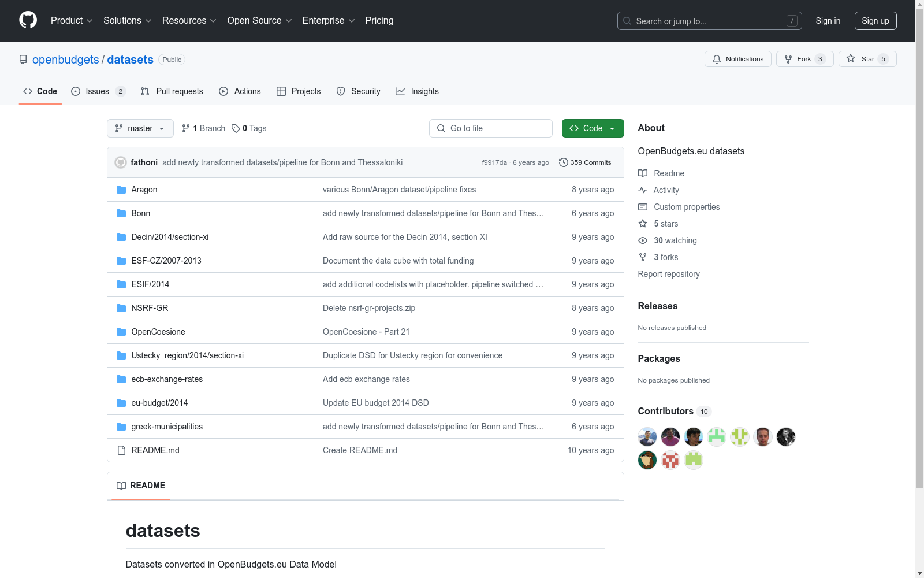
Task: Switch to the Security tab
Action: (358, 91)
